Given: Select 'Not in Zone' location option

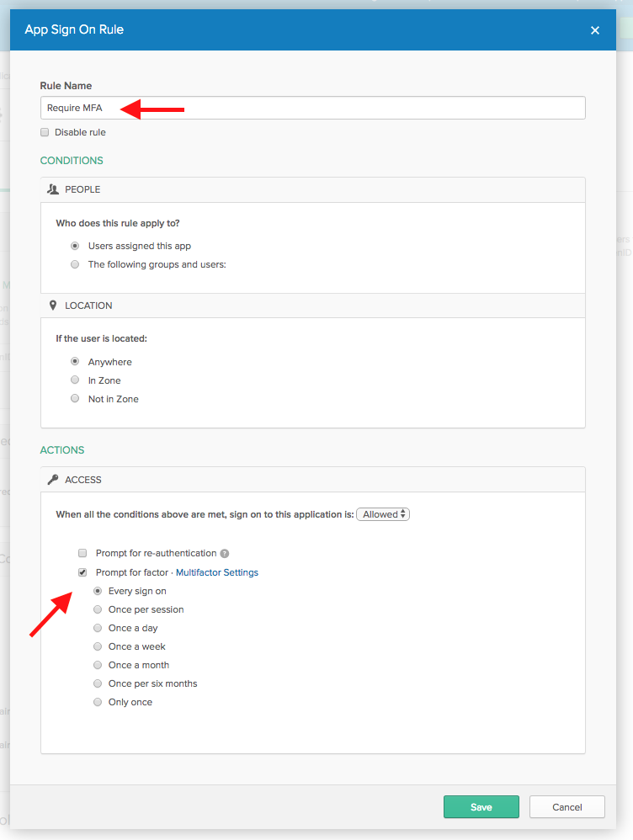Looking at the screenshot, I should [76, 399].
